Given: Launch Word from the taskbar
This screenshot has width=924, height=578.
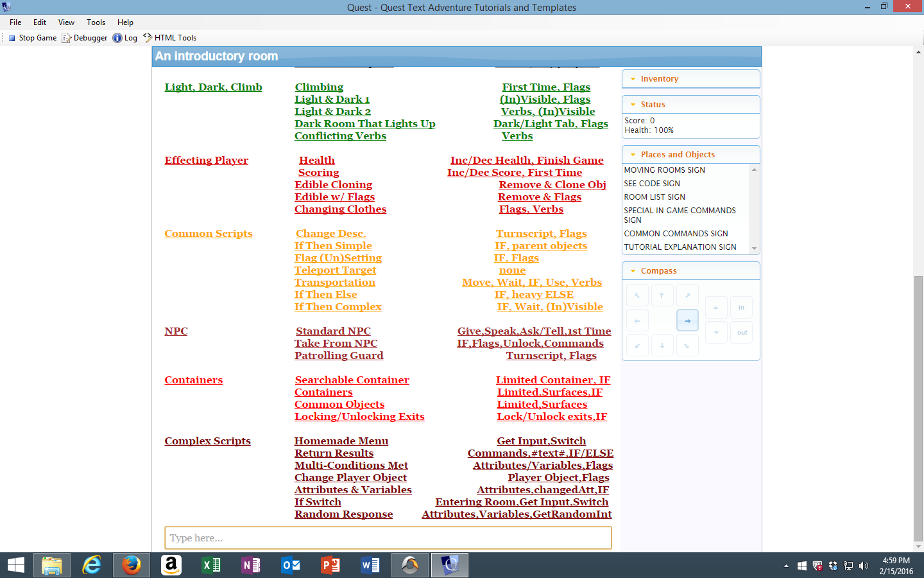Looking at the screenshot, I should pos(370,565).
